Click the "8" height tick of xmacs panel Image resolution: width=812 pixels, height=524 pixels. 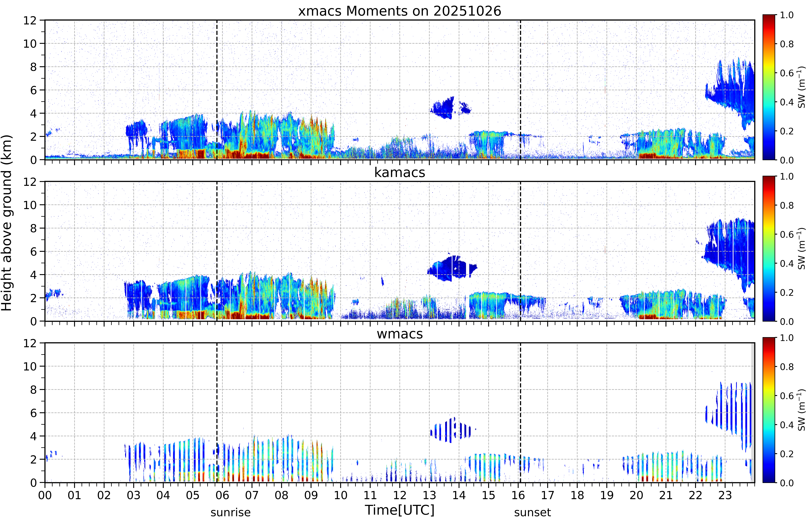[33, 67]
